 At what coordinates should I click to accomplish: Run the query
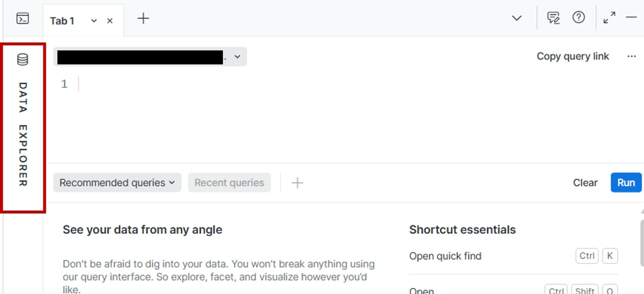626,183
